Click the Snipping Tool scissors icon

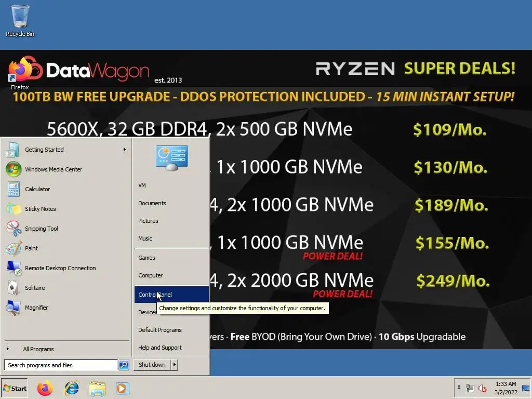[14, 229]
